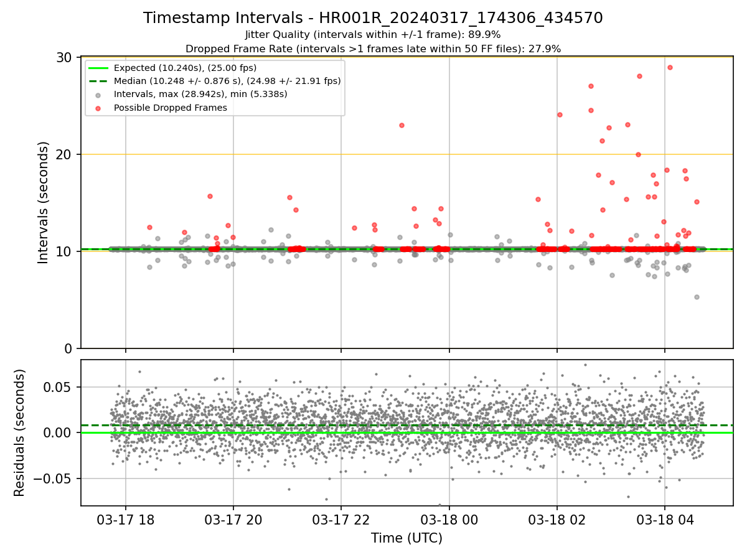The height and width of the screenshot is (560, 747).
Task: Click the 'Time (UTC)' x-axis label
Action: click(x=406, y=538)
